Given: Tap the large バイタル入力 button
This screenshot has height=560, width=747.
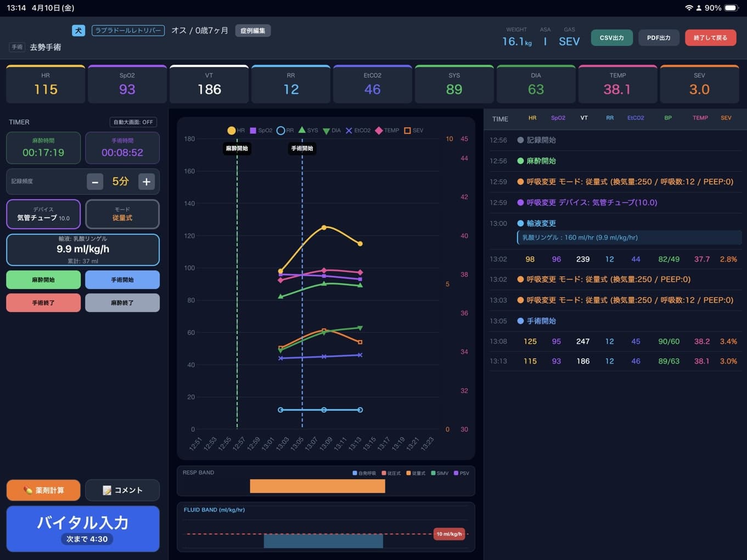Looking at the screenshot, I should pos(83,528).
